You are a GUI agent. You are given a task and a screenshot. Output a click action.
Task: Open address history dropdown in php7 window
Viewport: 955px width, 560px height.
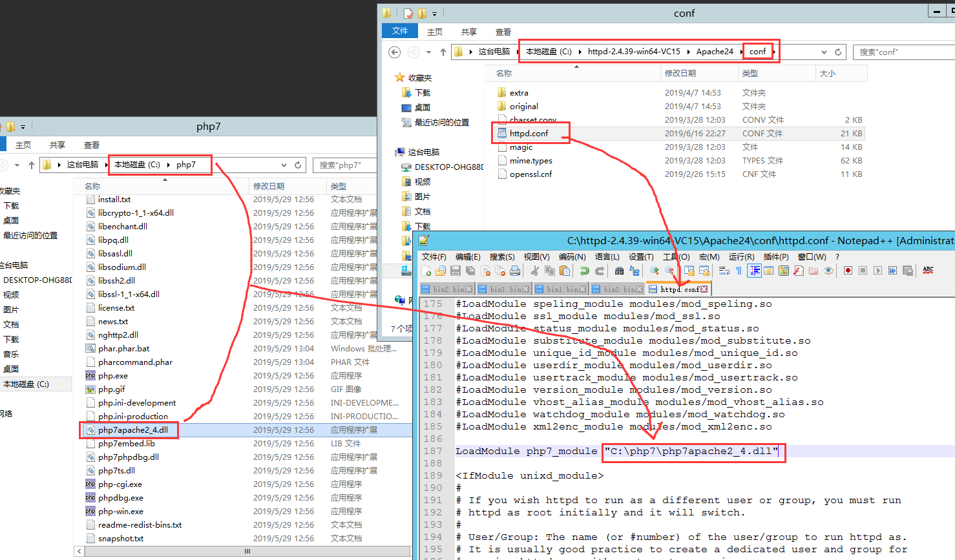tap(284, 165)
